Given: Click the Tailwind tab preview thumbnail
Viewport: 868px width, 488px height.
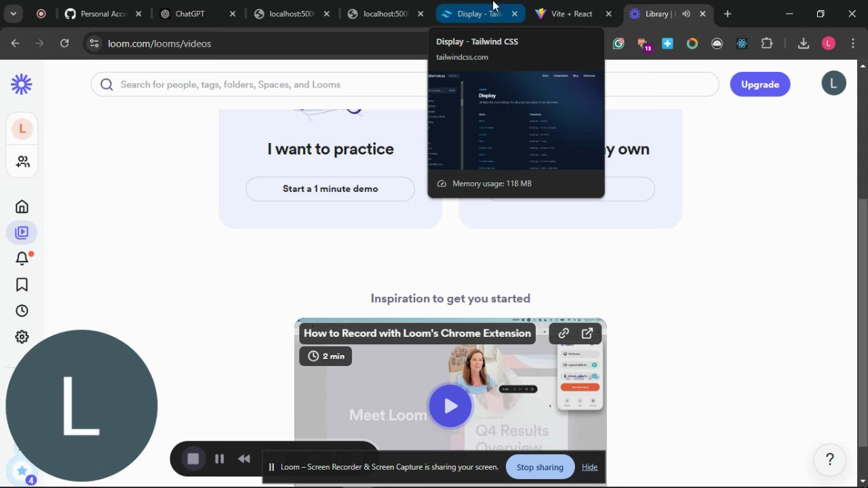Looking at the screenshot, I should tap(516, 120).
